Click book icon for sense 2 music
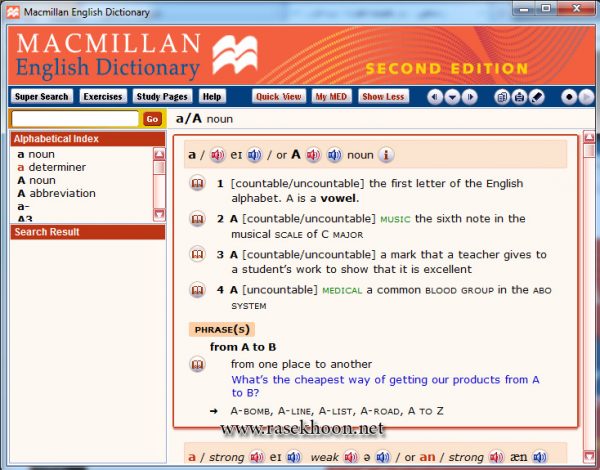The height and width of the screenshot is (470, 600). 197,219
